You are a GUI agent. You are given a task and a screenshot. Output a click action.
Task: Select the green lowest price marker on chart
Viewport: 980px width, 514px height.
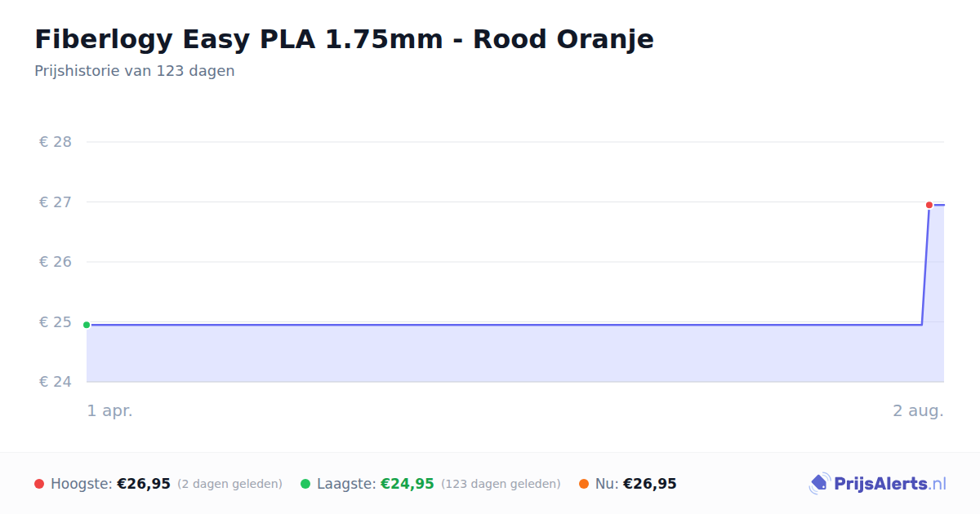click(87, 325)
